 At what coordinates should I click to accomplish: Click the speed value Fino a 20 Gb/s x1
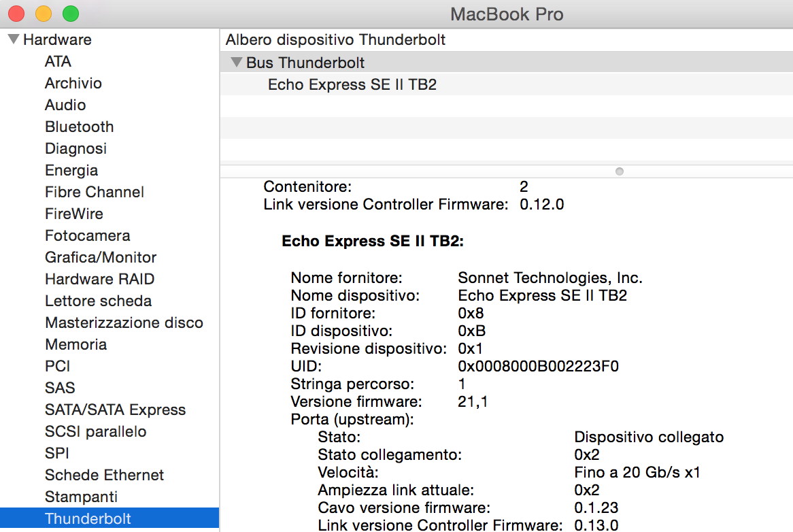tap(637, 472)
